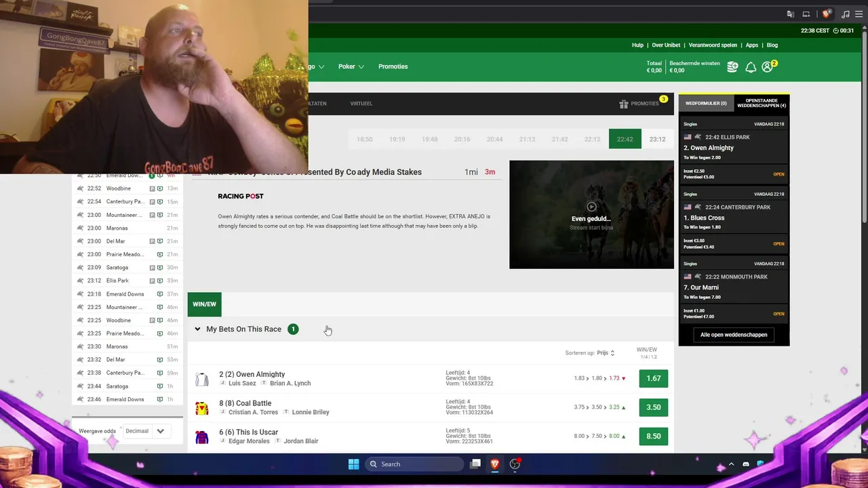Click the Promoties gift icon
Screen dimensions: 868x488
point(624,104)
